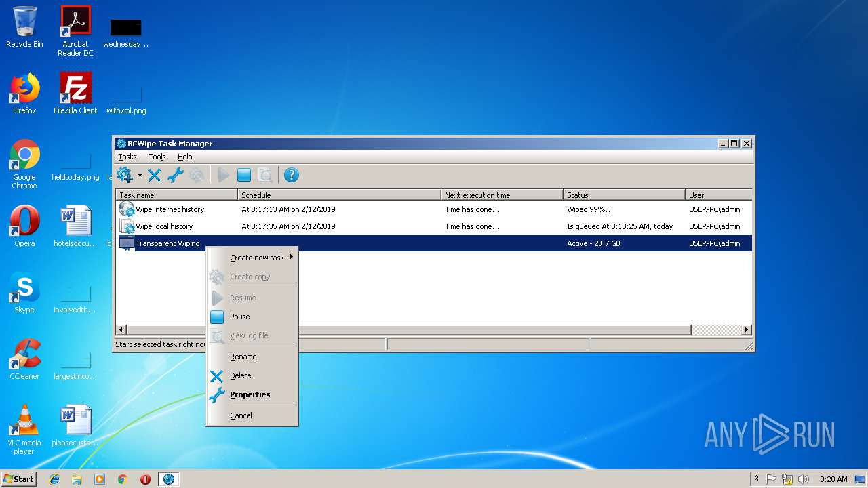Screen dimensions: 868x488
Task: Click the Start button
Action: point(19,479)
